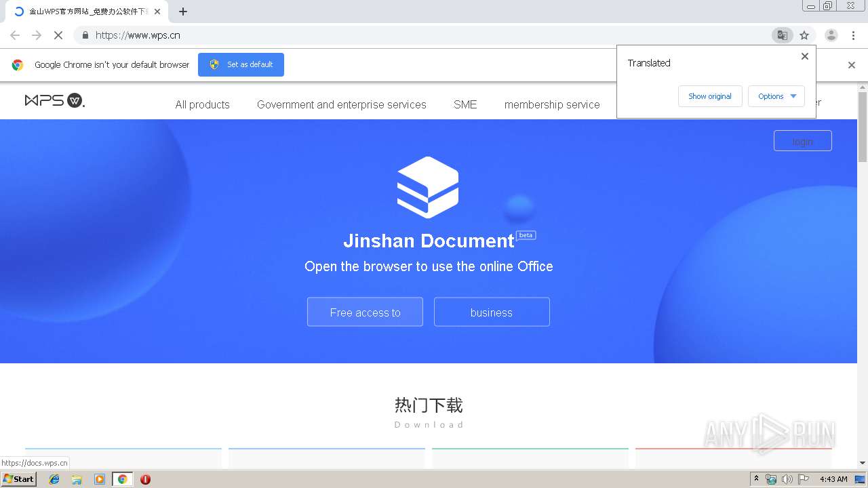The image size is (868, 488).
Task: Set Chrome as default browser
Action: (x=241, y=64)
